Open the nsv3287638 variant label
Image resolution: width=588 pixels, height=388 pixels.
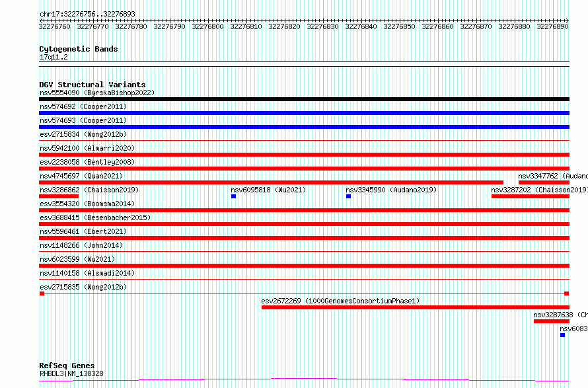click(x=561, y=315)
